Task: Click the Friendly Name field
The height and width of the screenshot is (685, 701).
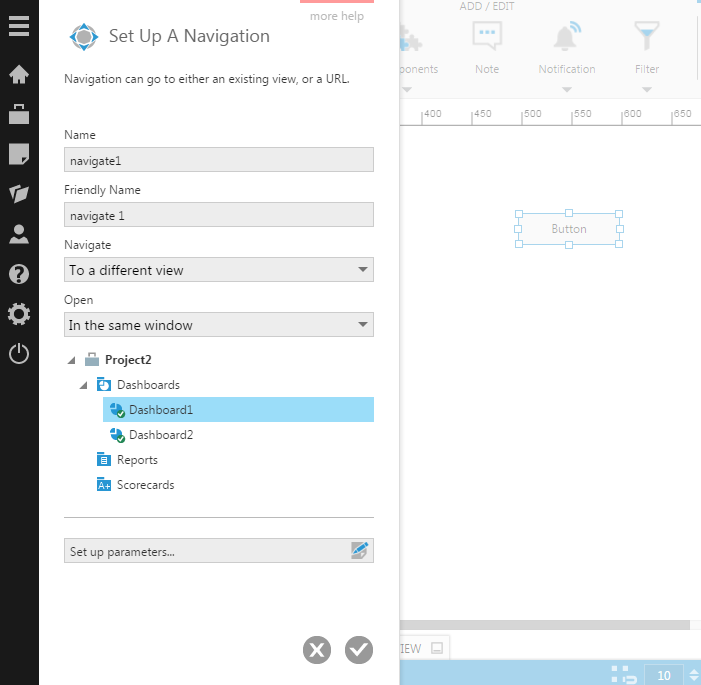Action: (x=219, y=215)
